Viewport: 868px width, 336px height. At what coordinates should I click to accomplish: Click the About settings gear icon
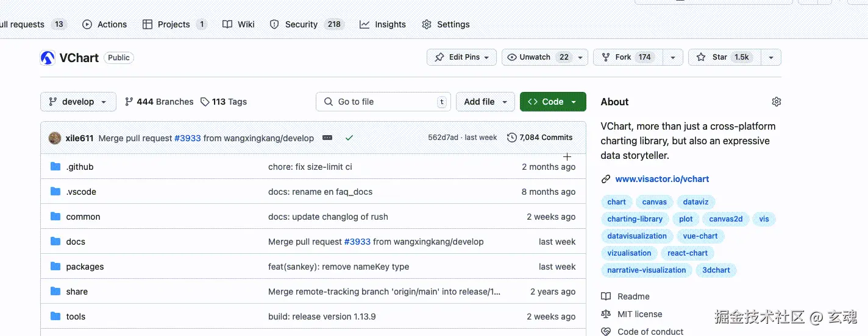(776, 102)
